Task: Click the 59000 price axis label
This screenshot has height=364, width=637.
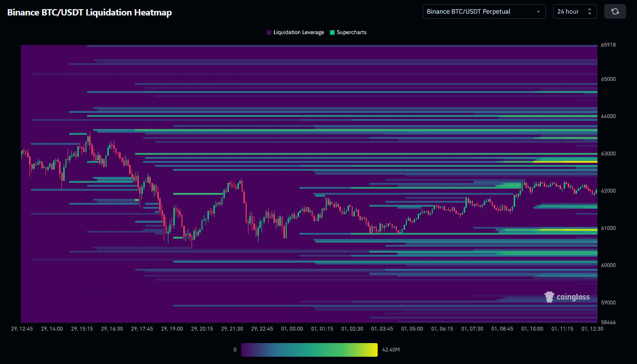Action: (x=608, y=303)
